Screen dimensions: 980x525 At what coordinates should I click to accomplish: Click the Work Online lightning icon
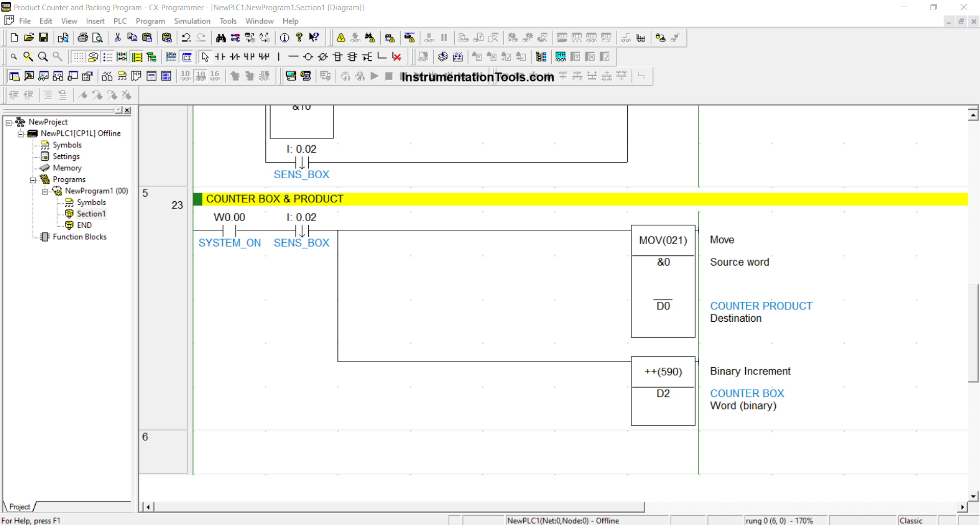point(341,38)
